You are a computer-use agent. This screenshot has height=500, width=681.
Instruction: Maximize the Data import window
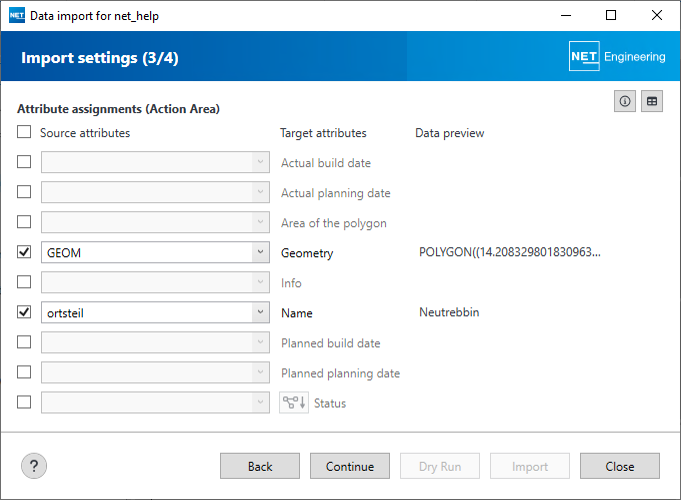point(610,16)
